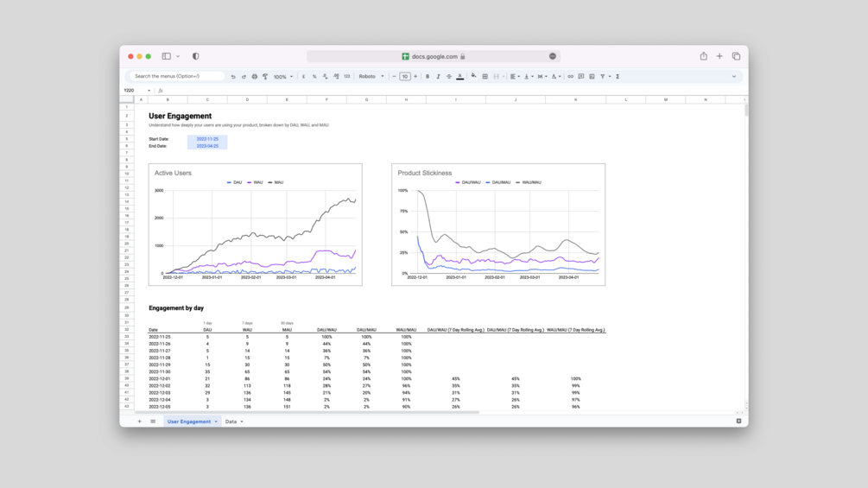
Task: Open the fill color picker
Action: pos(474,76)
